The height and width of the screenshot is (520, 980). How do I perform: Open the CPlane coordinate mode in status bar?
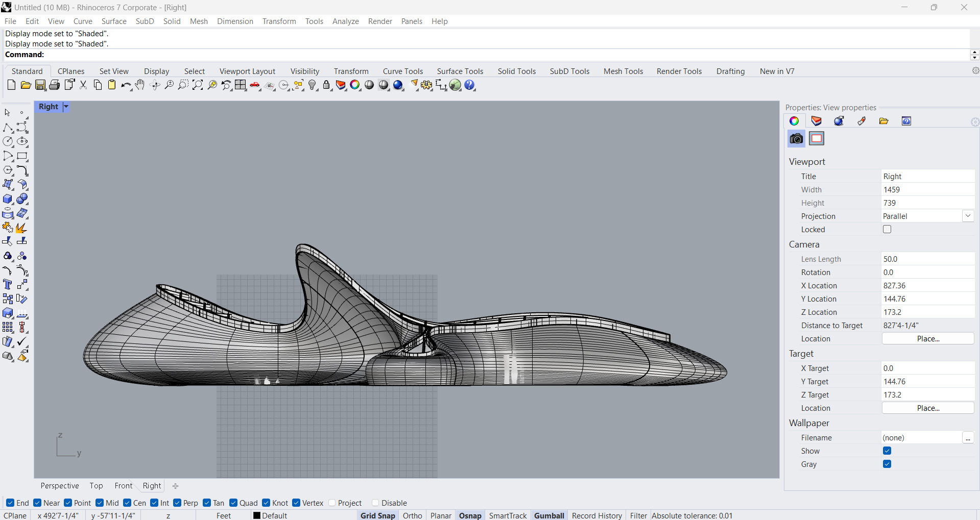(x=15, y=515)
